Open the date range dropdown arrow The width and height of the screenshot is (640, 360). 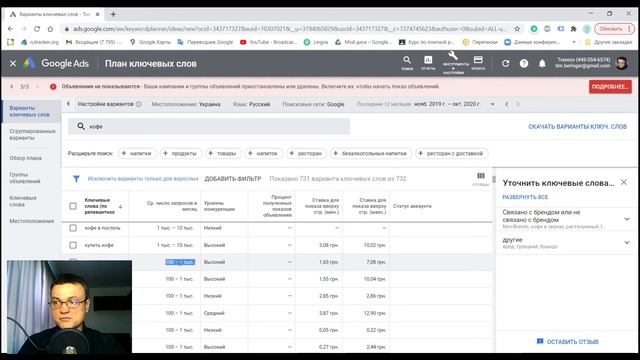493,104
